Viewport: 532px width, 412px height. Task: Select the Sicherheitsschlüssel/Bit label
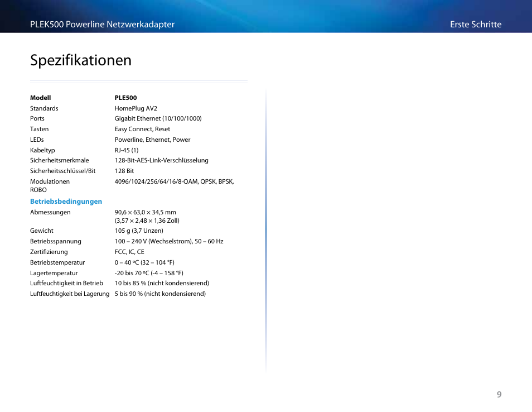pyautogui.click(x=63, y=171)
